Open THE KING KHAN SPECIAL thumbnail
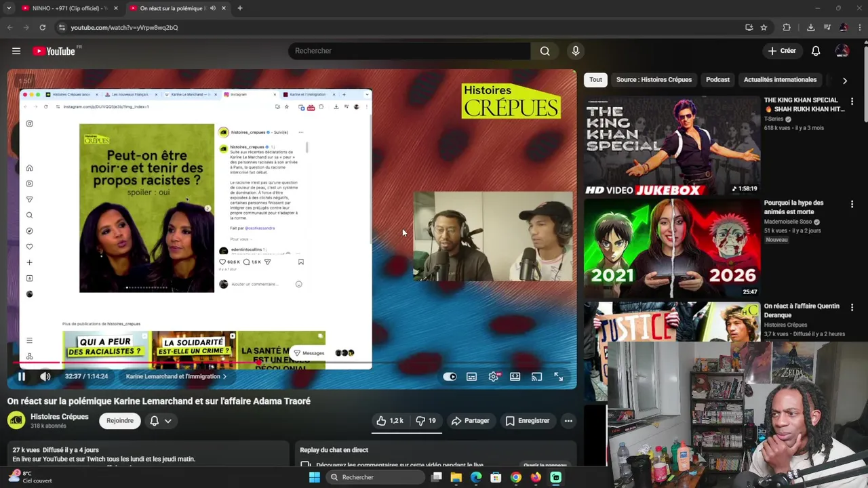 tap(672, 145)
